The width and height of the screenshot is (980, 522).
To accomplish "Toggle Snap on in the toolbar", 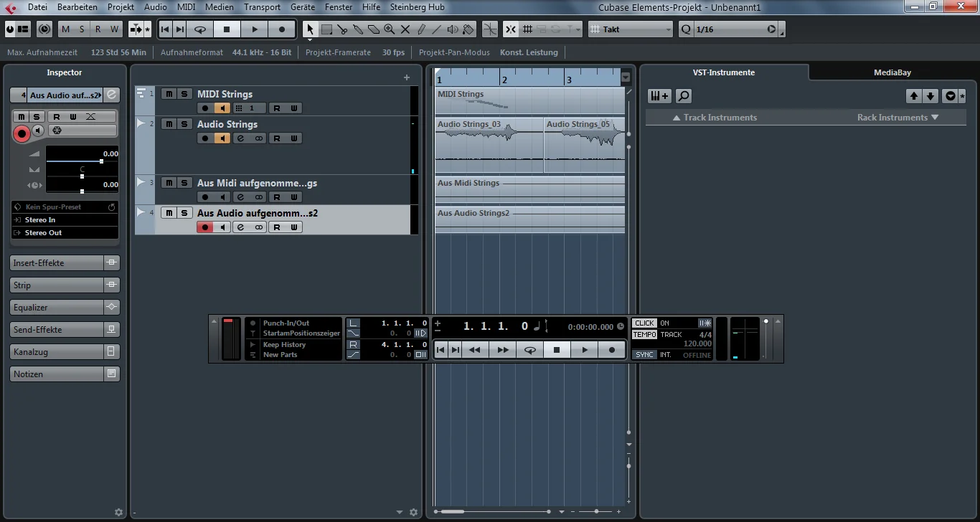I will pos(510,29).
